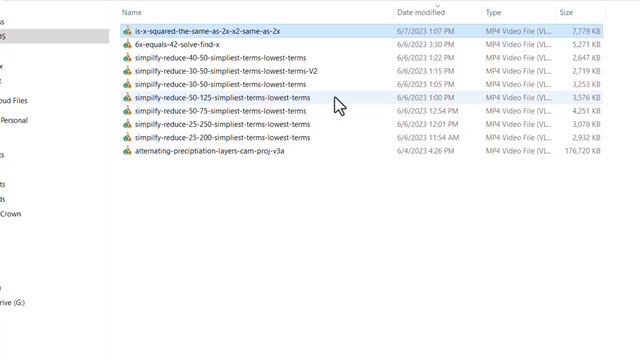Sort files by Date modified column
Viewport: 640px width, 360px height.
(x=421, y=13)
